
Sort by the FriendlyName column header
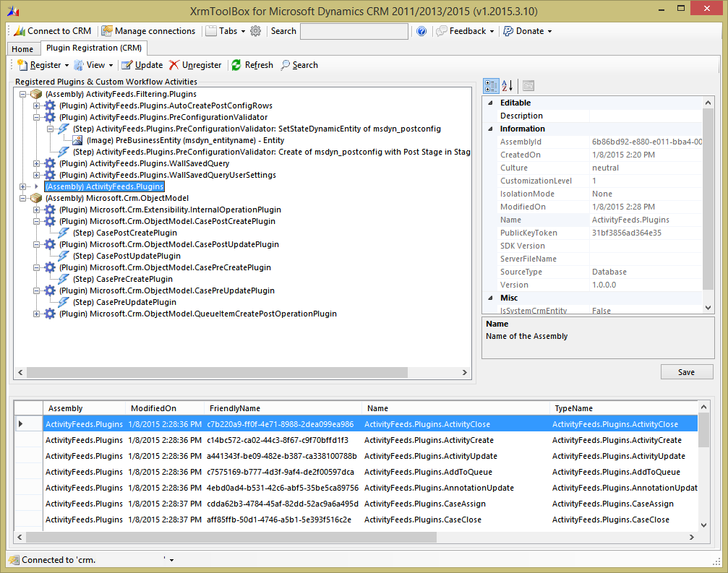coord(283,408)
